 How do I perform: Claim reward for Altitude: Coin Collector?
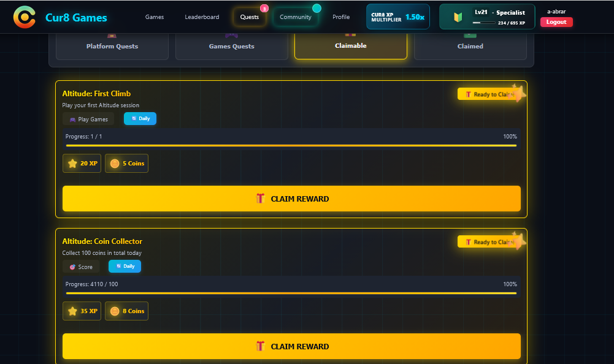pyautogui.click(x=291, y=346)
